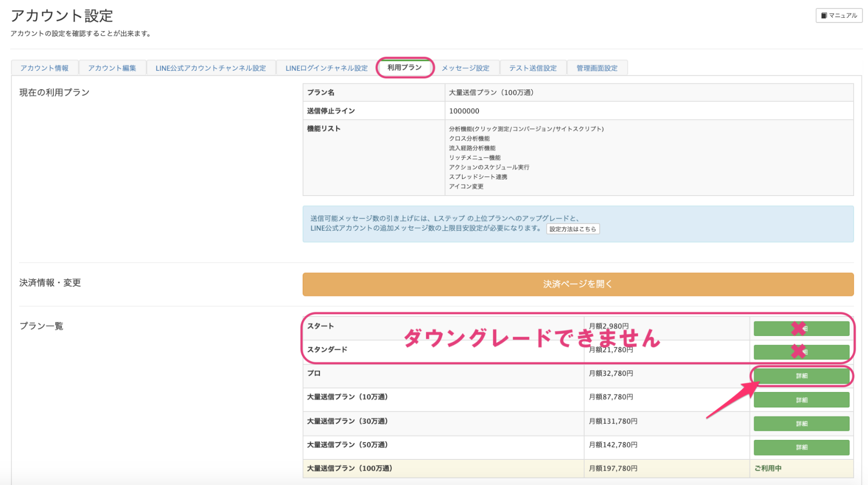Open details for 大量送信プラン（30万通）

[801, 423]
